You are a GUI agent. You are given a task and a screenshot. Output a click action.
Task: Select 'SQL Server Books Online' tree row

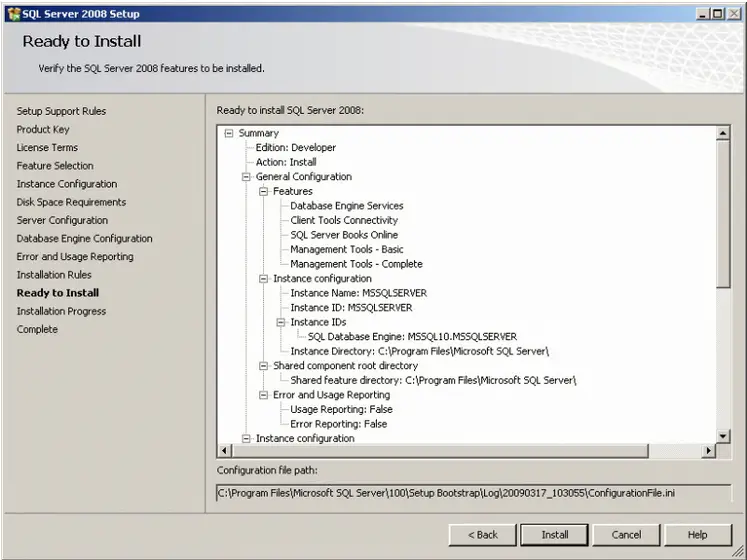click(344, 235)
